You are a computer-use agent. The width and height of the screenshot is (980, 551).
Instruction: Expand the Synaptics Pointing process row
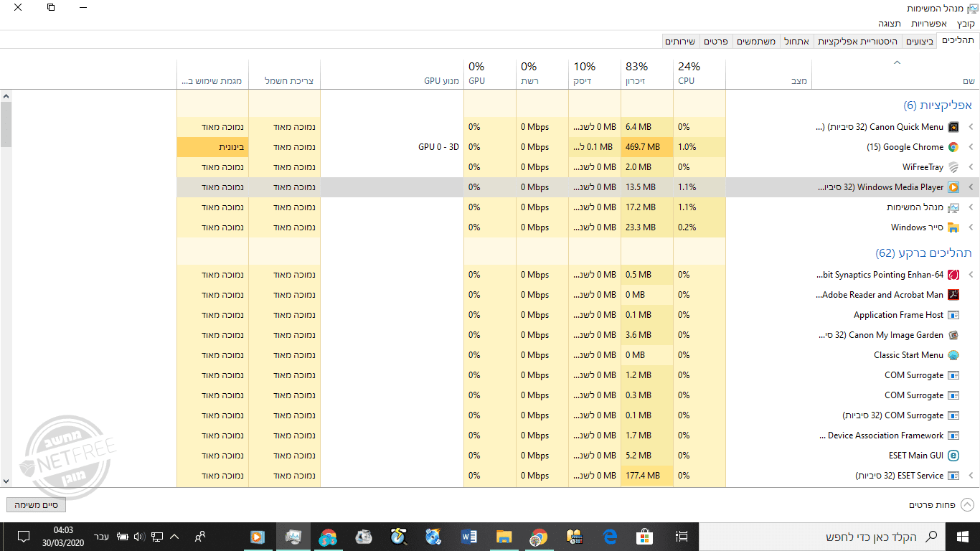(x=971, y=275)
